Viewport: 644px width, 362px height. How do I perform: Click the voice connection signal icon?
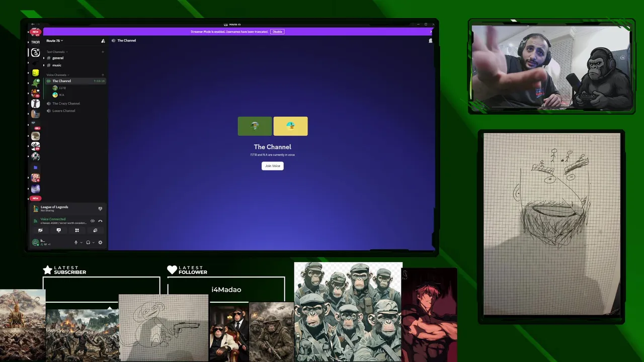pos(35,221)
